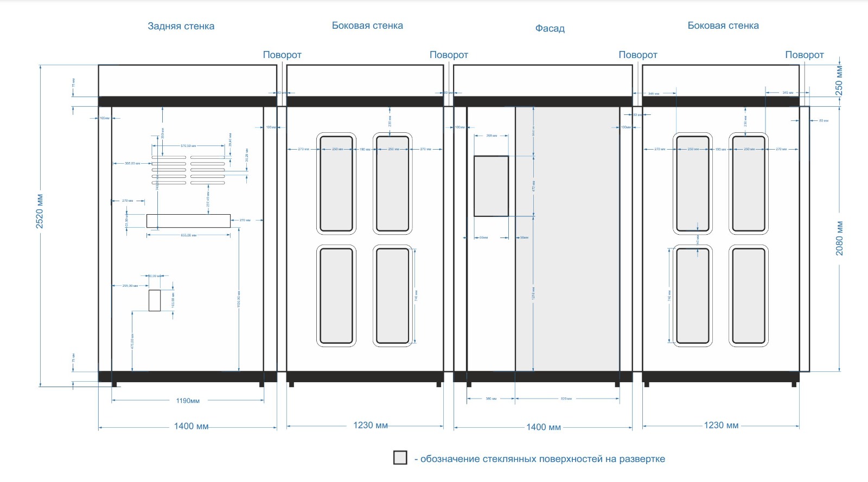Click the small square glass window on Фасад
Viewport: 868px width, 482px height.
pos(491,186)
